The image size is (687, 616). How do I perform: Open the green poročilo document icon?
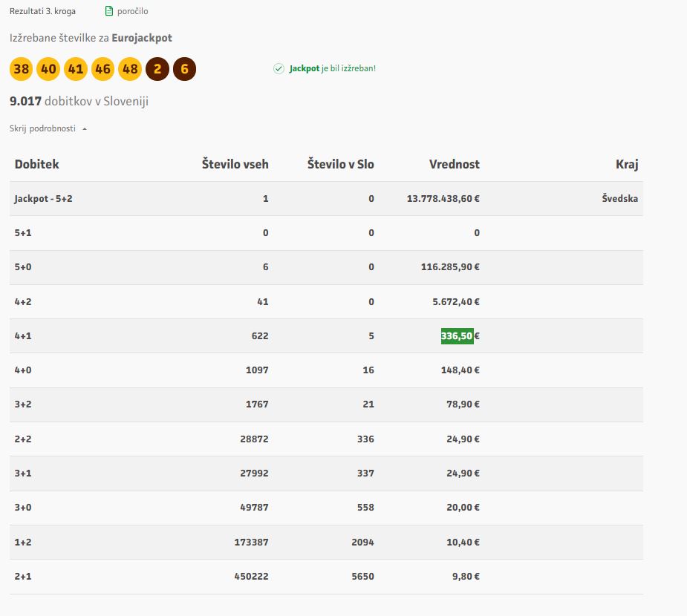coord(109,11)
